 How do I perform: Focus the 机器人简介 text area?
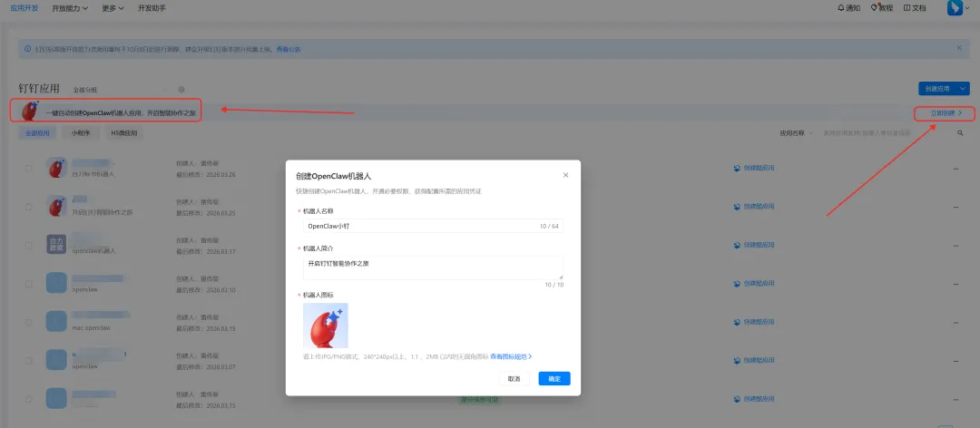(433, 268)
